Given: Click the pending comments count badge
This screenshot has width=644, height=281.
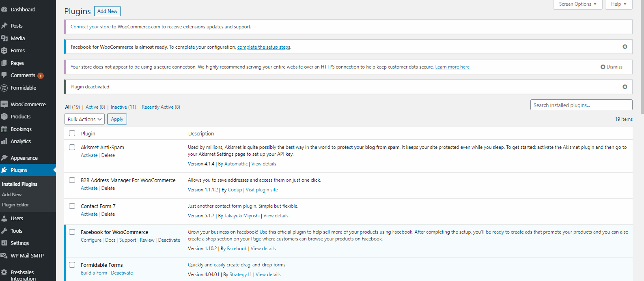Looking at the screenshot, I should [x=41, y=76].
